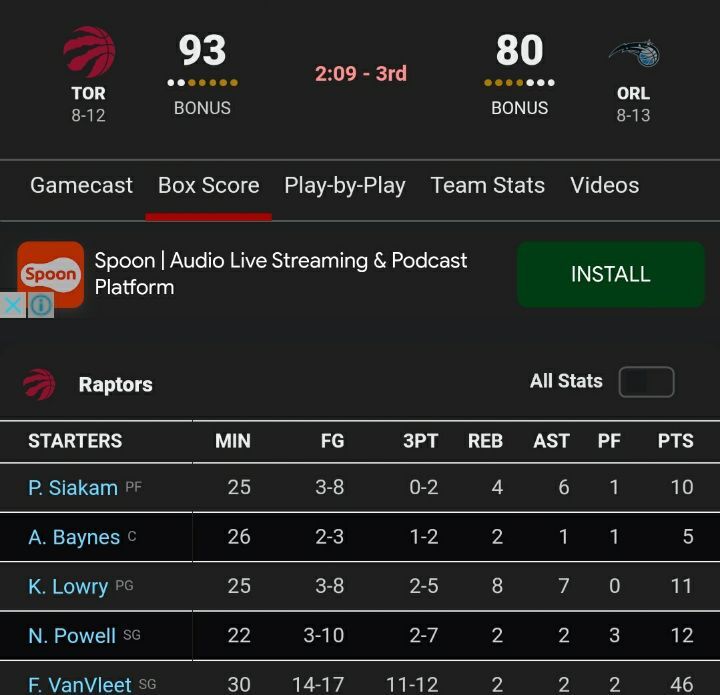The image size is (720, 695).
Task: Tap the Orlando Magic logo in scoreboard
Action: point(633,54)
